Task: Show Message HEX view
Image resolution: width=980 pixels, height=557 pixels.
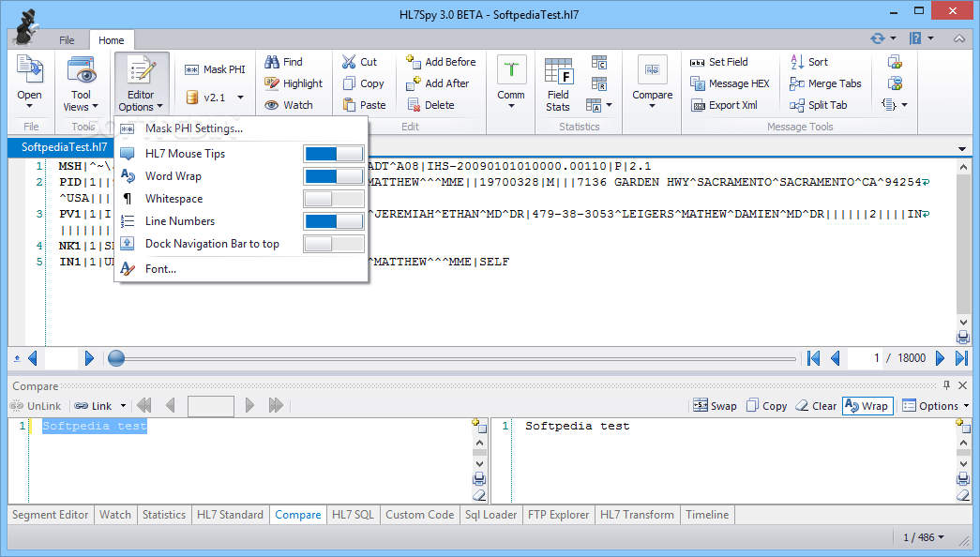Action: [x=730, y=83]
